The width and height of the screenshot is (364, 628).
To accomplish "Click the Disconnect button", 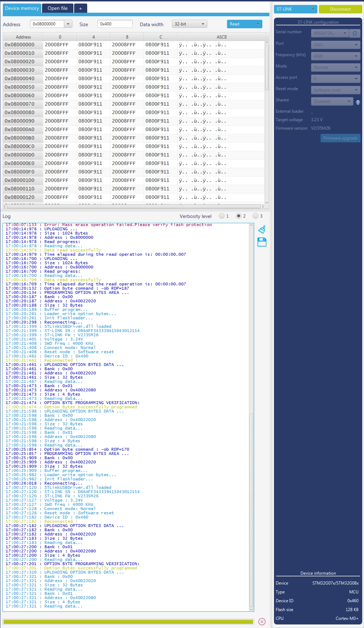I will [x=340, y=9].
